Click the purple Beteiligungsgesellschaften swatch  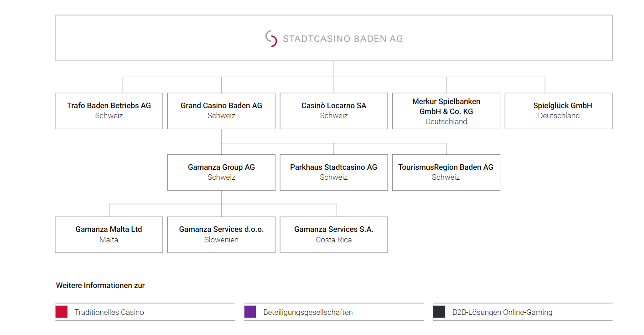[250, 312]
